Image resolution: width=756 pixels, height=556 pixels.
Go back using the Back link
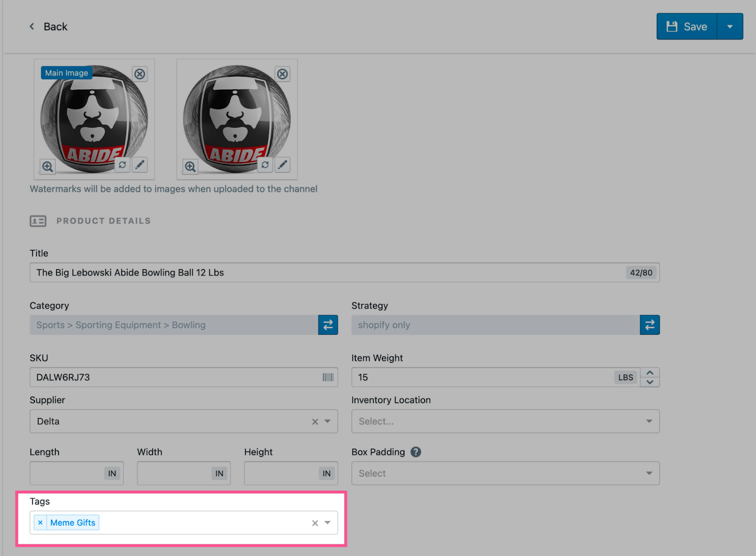point(48,26)
